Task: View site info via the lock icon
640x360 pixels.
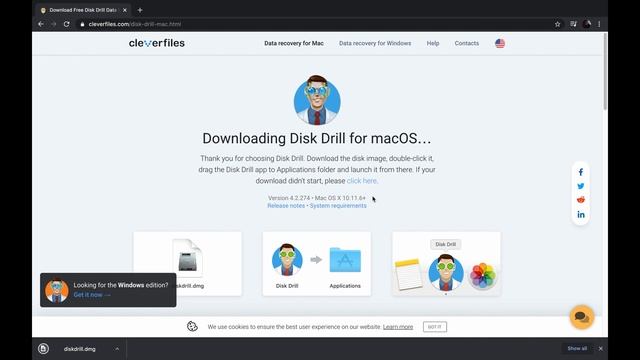Action: click(82, 24)
